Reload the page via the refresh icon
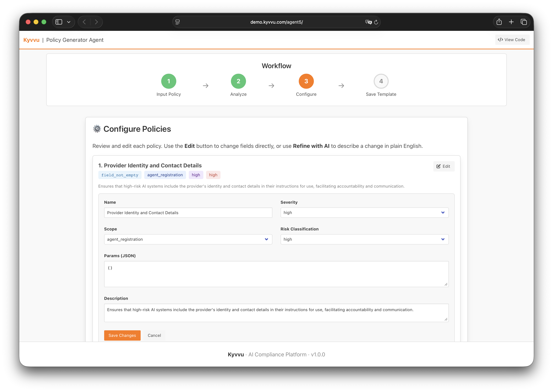This screenshot has width=553, height=392. point(376,22)
